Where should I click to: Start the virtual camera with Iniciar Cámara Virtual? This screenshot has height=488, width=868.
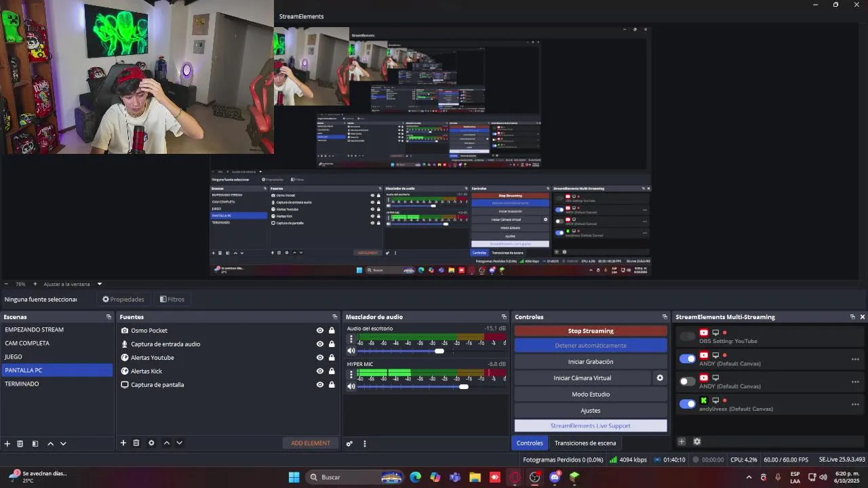583,378
